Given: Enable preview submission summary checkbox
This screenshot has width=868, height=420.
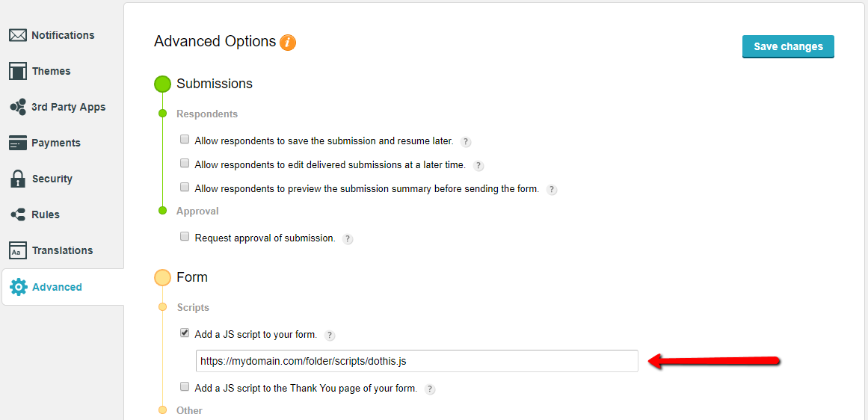Looking at the screenshot, I should [x=185, y=188].
